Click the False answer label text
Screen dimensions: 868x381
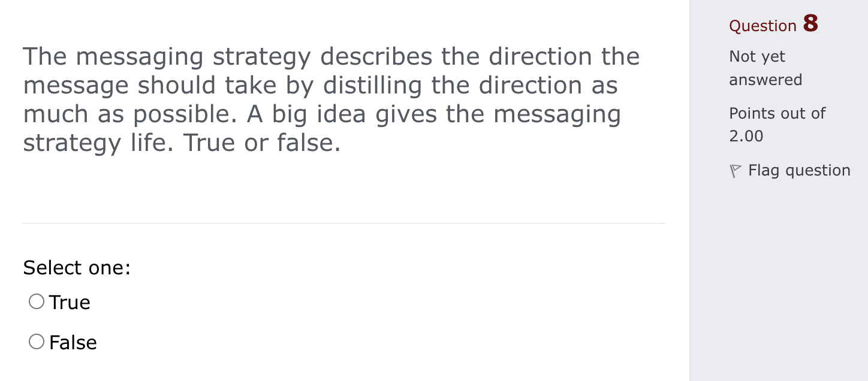(x=73, y=342)
